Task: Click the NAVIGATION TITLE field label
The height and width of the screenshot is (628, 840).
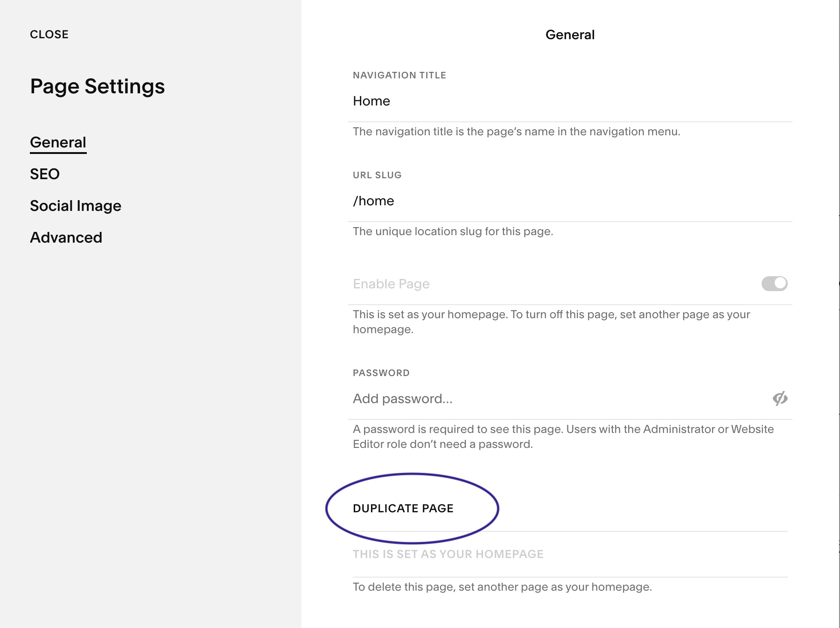Action: point(399,75)
